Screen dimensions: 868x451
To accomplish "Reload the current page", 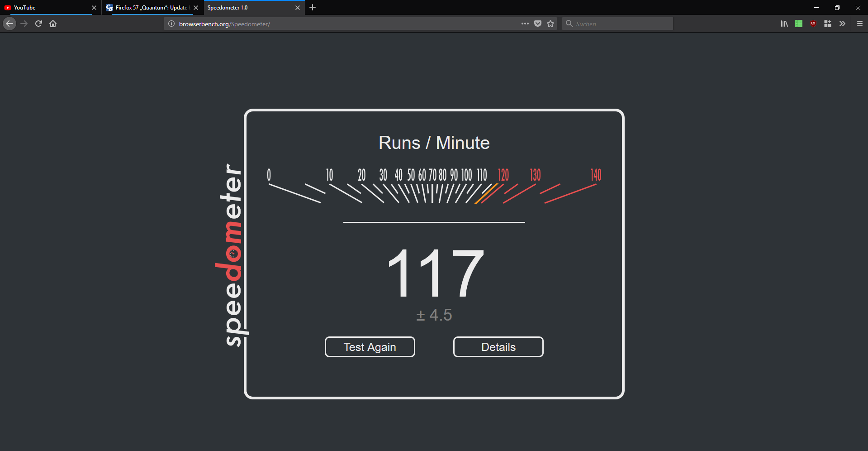I will pos(38,24).
